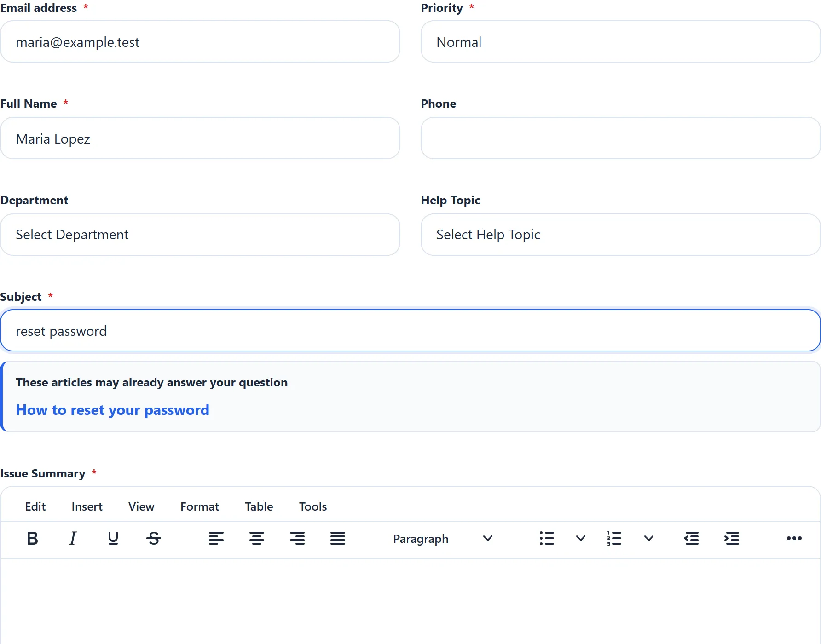
Task: Center align the text
Action: tap(257, 538)
